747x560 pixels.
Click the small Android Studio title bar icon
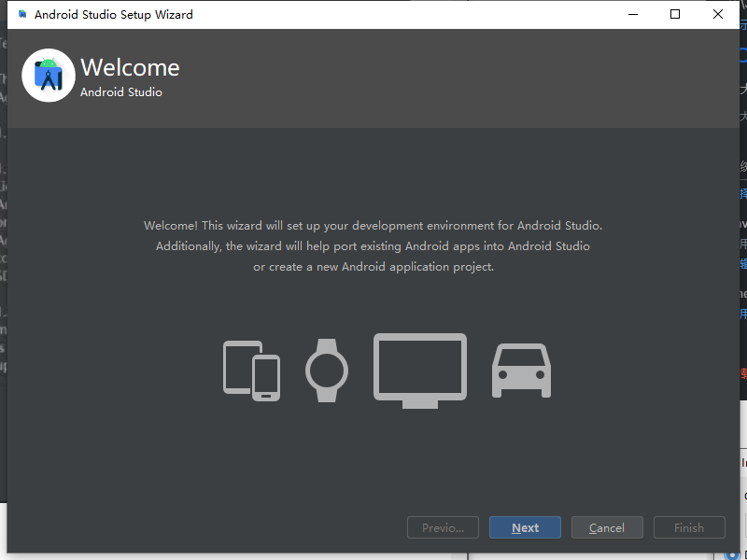tap(22, 14)
